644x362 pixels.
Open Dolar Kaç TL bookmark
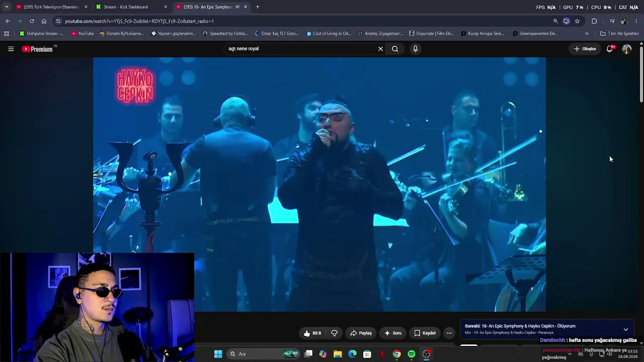276,34
